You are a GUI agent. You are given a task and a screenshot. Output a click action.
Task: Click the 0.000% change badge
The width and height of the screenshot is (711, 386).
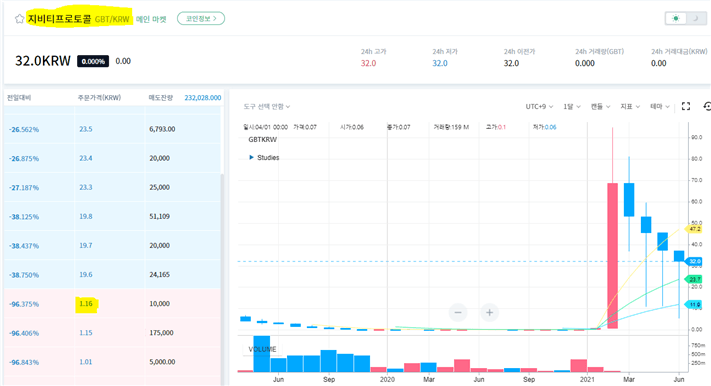click(x=93, y=61)
